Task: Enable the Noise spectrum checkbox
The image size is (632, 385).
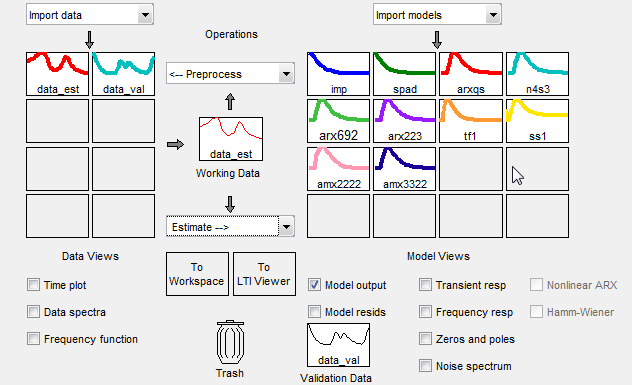Action: tap(425, 366)
